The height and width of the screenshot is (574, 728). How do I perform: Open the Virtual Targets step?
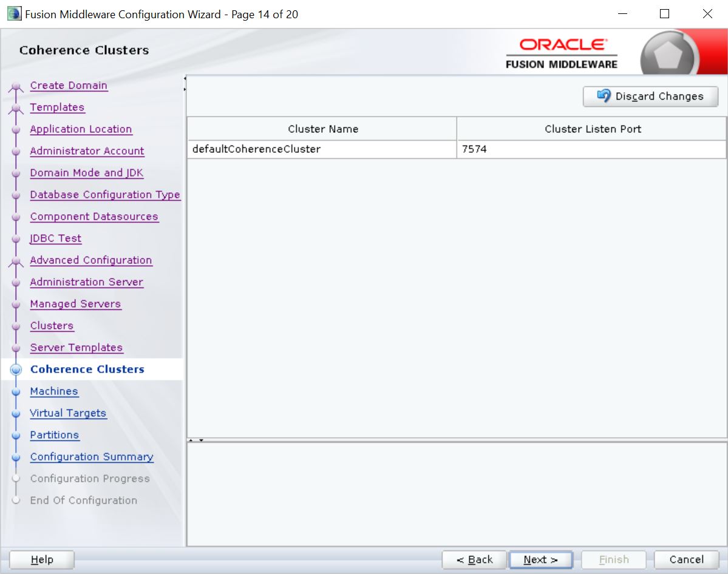68,413
